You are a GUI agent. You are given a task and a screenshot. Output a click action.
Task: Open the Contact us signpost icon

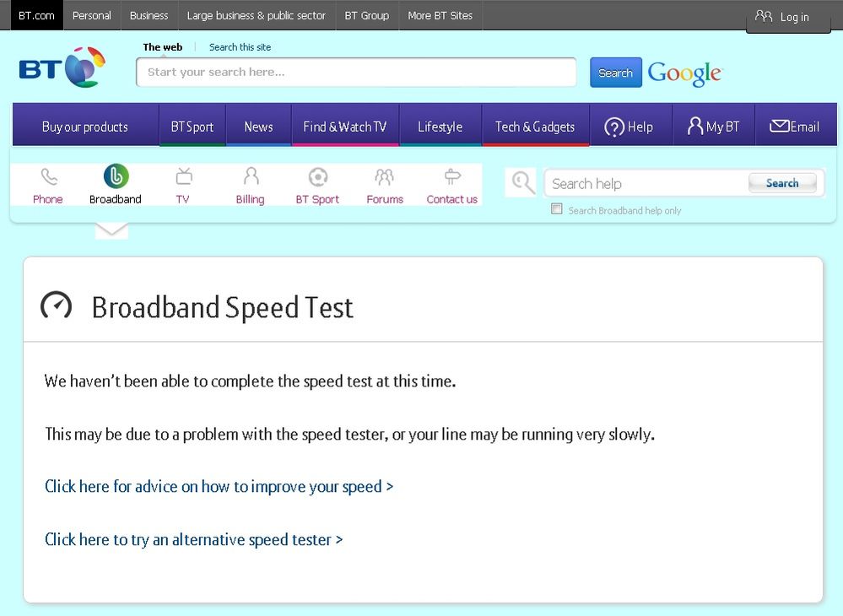coord(452,176)
